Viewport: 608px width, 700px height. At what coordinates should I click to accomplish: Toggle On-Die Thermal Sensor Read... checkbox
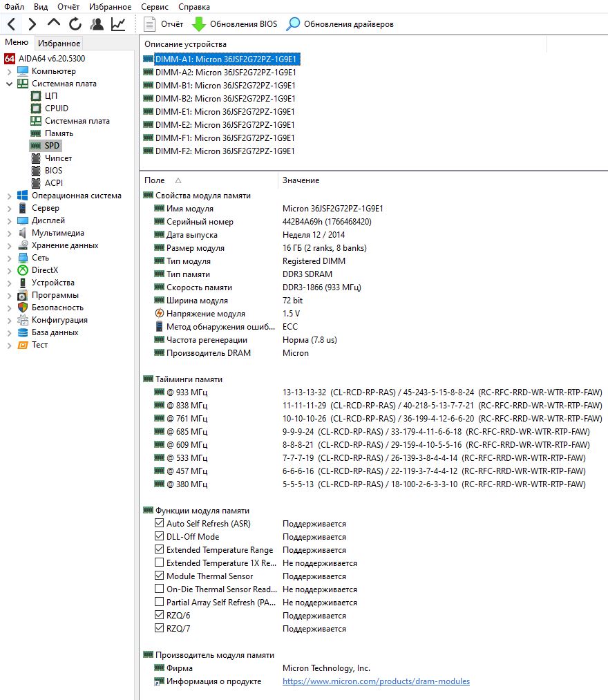click(x=159, y=588)
